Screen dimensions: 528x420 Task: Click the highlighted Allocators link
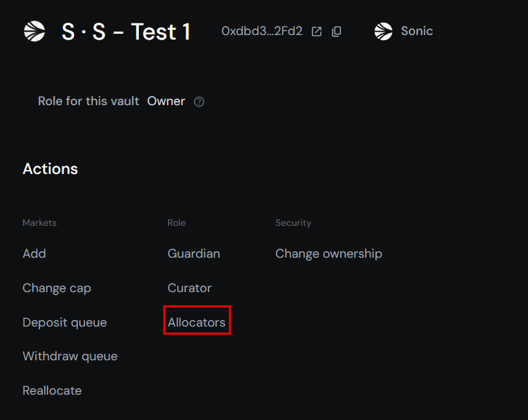197,322
